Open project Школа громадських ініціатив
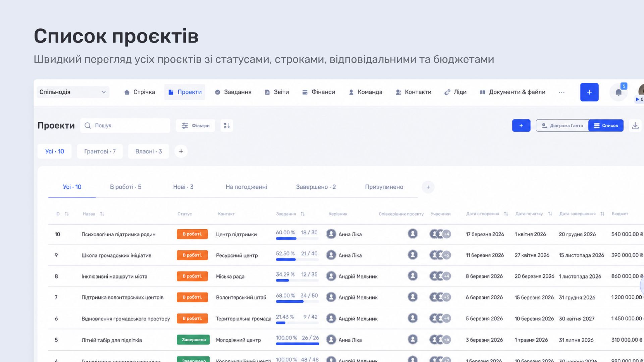This screenshot has height=362, width=644. click(x=116, y=255)
